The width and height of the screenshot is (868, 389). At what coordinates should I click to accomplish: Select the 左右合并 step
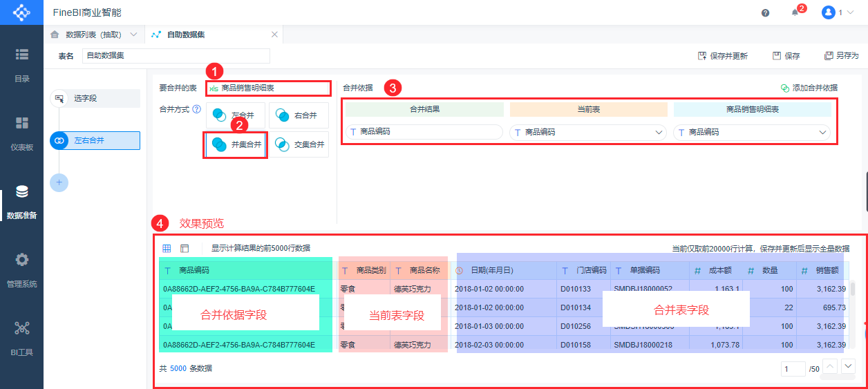point(95,140)
